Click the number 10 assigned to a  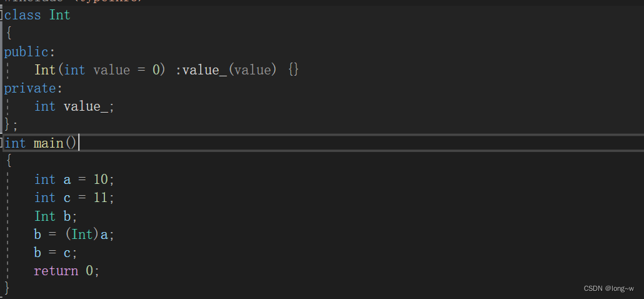[x=101, y=180]
